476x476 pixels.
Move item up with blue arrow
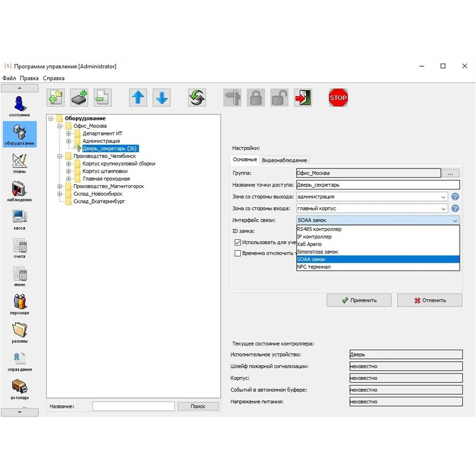tap(138, 98)
